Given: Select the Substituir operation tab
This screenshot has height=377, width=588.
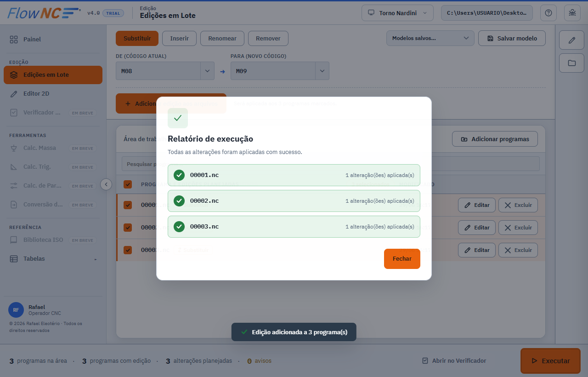Looking at the screenshot, I should pos(137,39).
